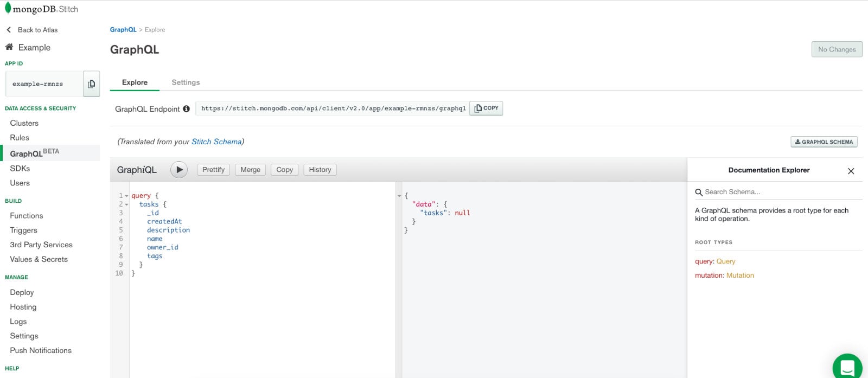Copy the App ID with clipboard icon

(91, 84)
